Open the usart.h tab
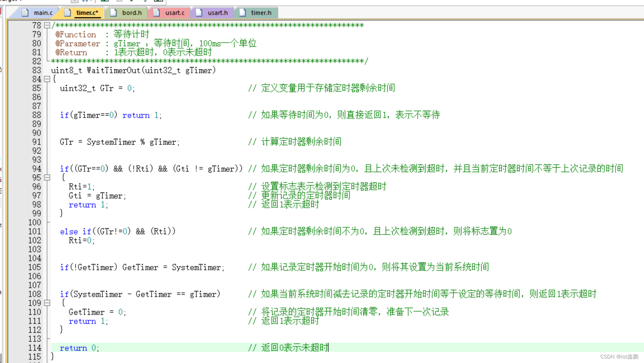 click(212, 13)
